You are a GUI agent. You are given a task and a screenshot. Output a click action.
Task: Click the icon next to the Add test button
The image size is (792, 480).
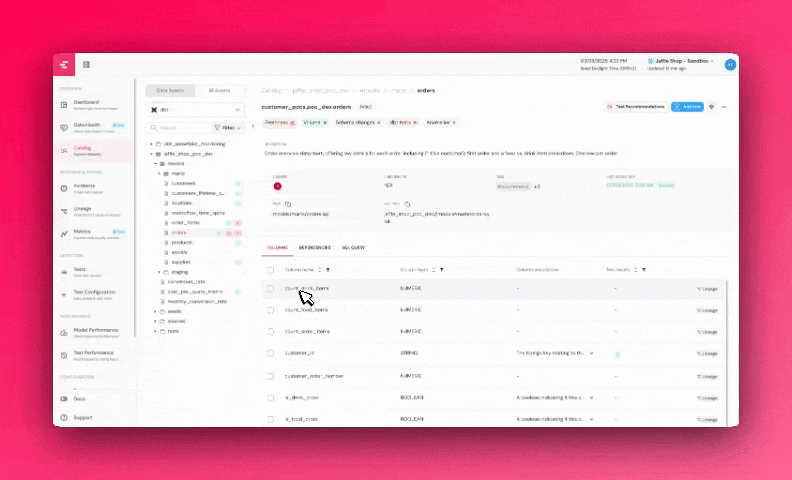click(x=712, y=107)
